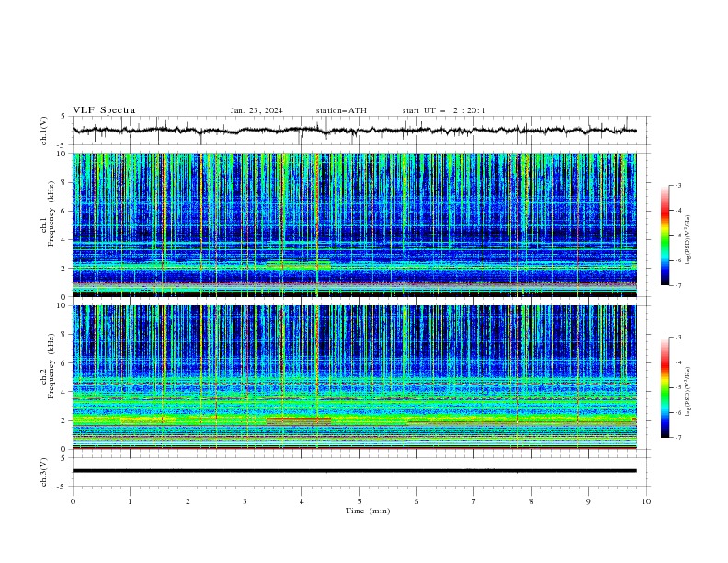The image size is (728, 563).
Task: Click the 'Time (min)' axis label
Action: (x=368, y=511)
